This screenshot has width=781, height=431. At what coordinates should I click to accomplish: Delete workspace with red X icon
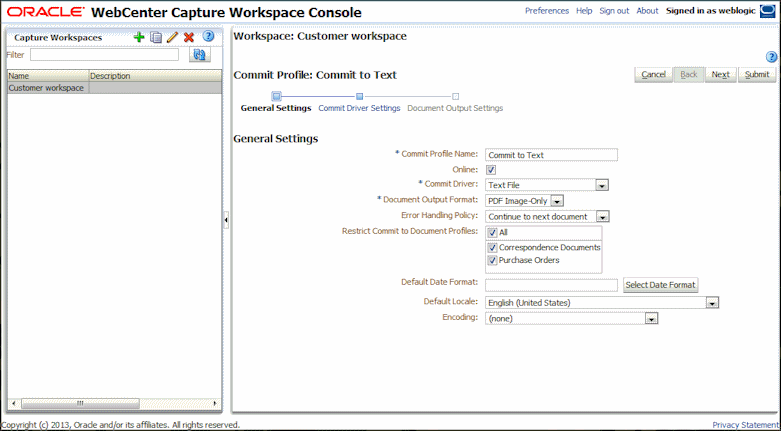point(189,37)
